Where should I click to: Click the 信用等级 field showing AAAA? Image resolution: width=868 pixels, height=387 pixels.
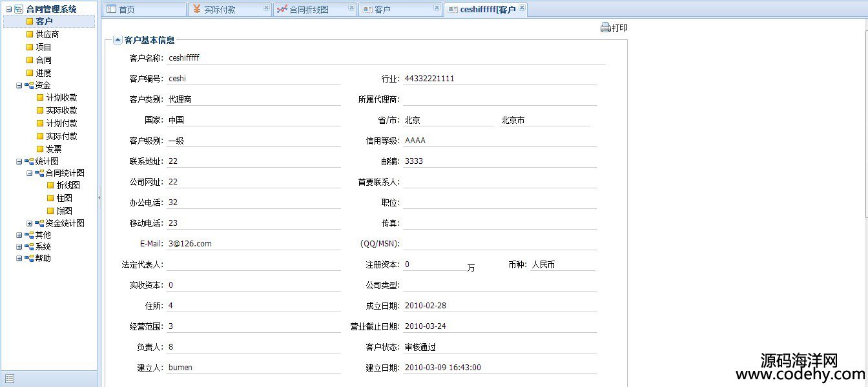pyautogui.click(x=500, y=141)
